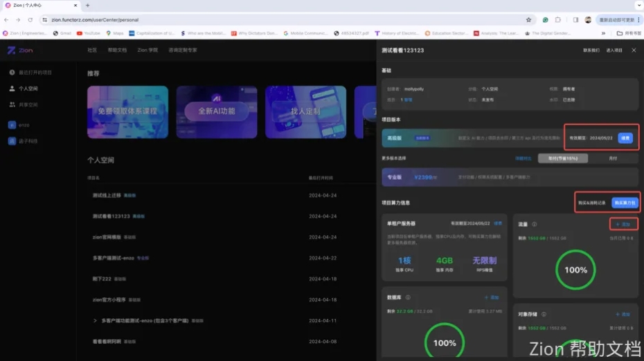Select the 测试看看123123 project row
Viewport: 644px width, 361px height.
[232, 216]
